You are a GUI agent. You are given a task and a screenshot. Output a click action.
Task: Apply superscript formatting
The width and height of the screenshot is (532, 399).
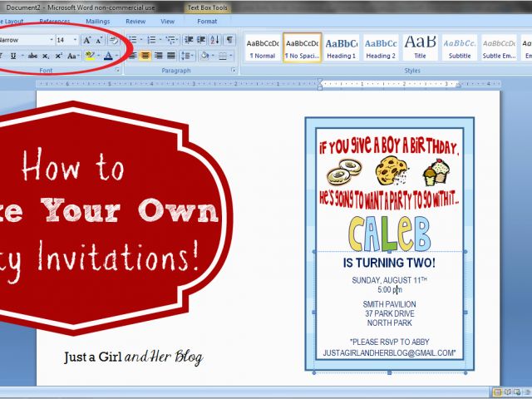[59, 56]
